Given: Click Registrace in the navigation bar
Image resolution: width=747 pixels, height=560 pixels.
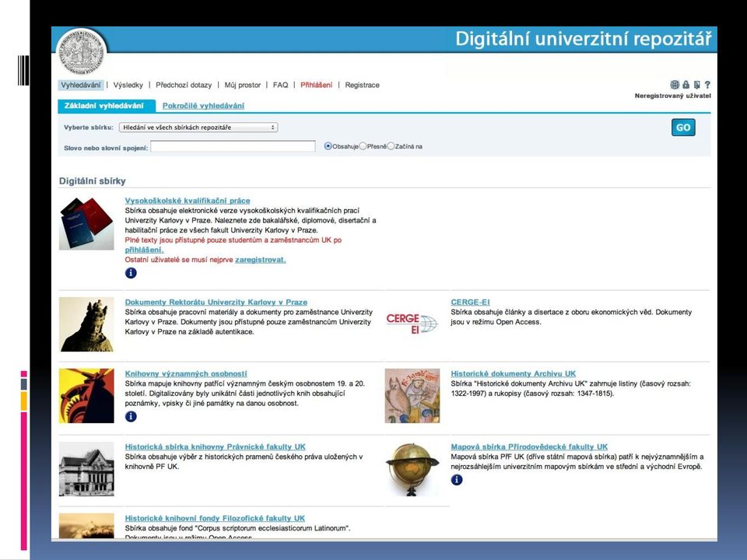Looking at the screenshot, I should pos(363,86).
